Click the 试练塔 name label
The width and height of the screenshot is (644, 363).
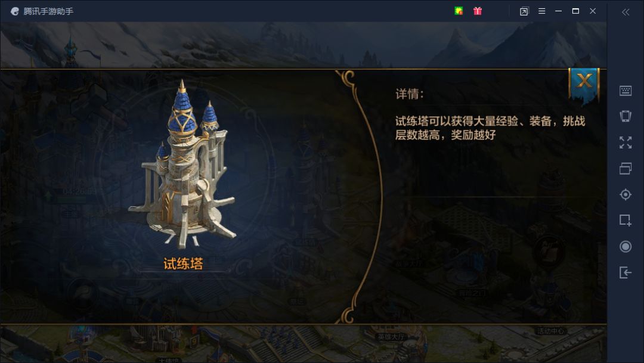click(x=183, y=263)
